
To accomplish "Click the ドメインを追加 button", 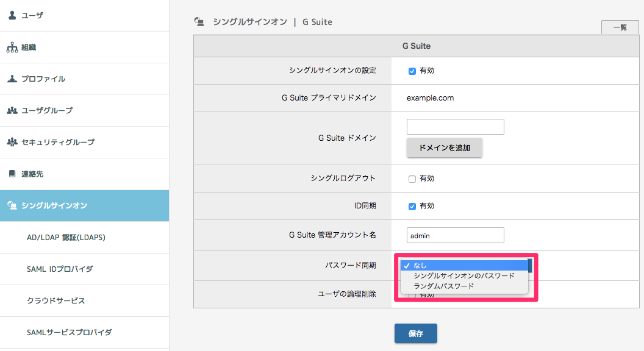I will pyautogui.click(x=445, y=148).
